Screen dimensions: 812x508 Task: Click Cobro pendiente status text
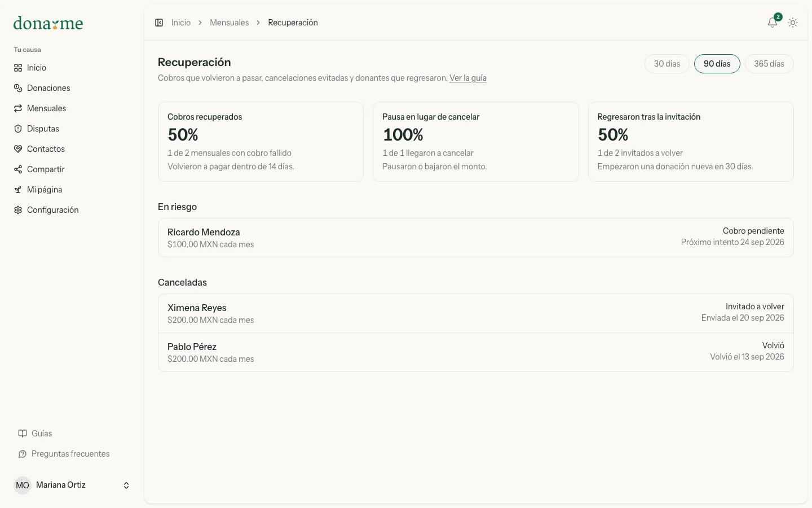tap(753, 231)
